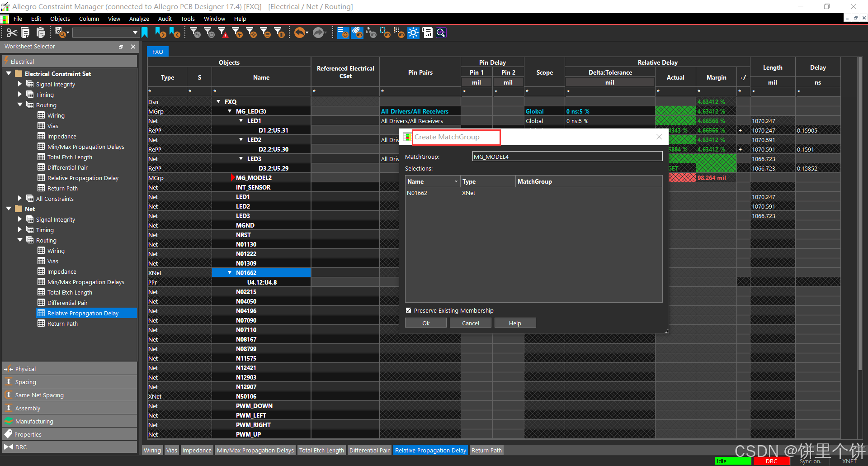Select Relative Propagation Delay under Net Routing
The height and width of the screenshot is (466, 868).
[x=83, y=313]
